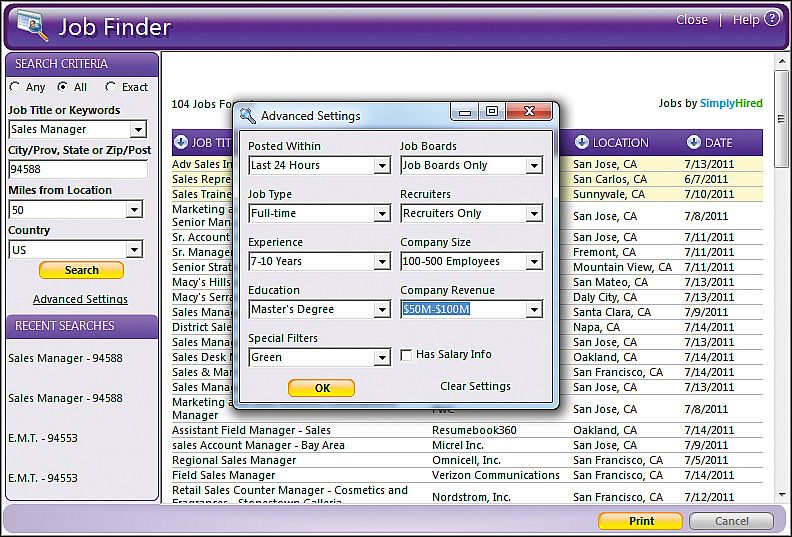Click the Job Finder magnifier logo icon
This screenshot has height=537, width=792.
pos(32,25)
